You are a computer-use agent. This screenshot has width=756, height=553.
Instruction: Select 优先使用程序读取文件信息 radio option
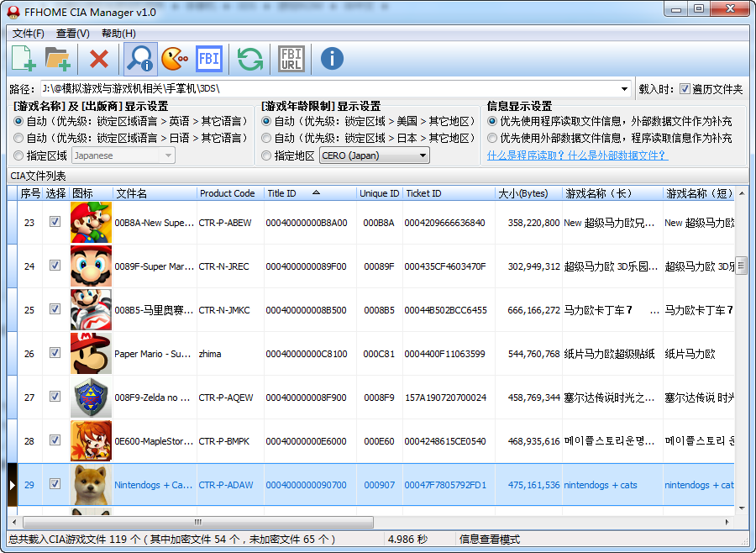[x=491, y=121]
